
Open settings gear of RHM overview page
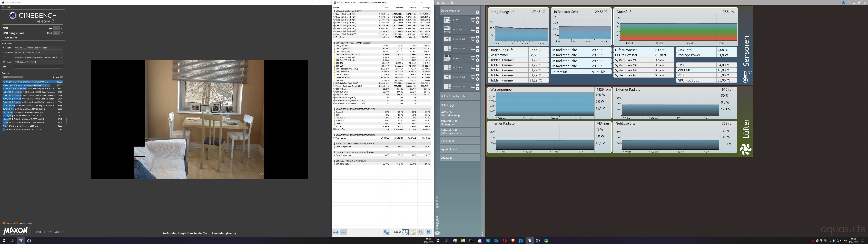click(x=477, y=22)
